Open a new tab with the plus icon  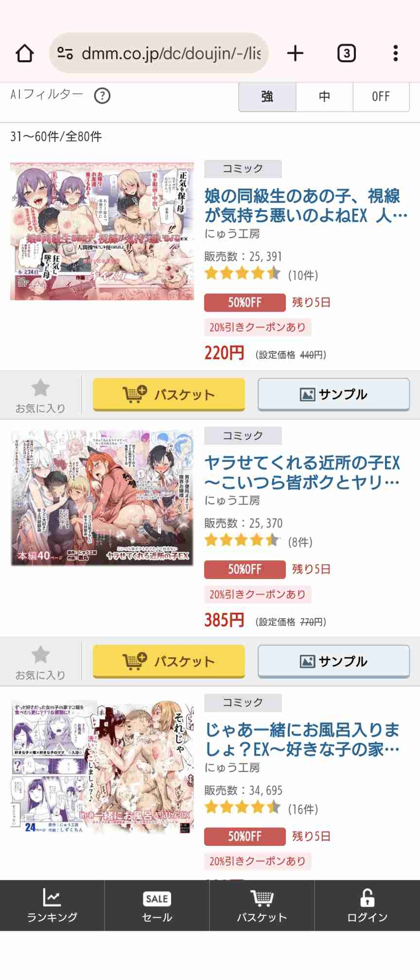click(x=295, y=53)
